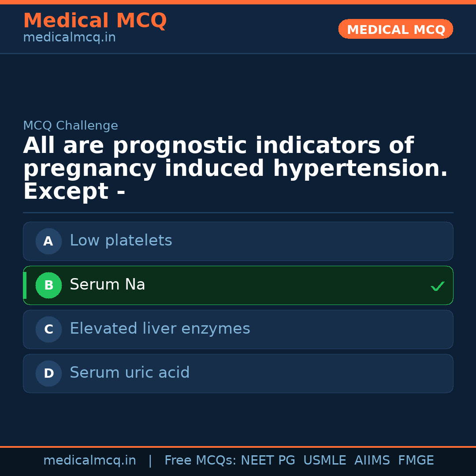This screenshot has width=476, height=476.
Task: Click the green B option circle
Action: click(x=48, y=285)
